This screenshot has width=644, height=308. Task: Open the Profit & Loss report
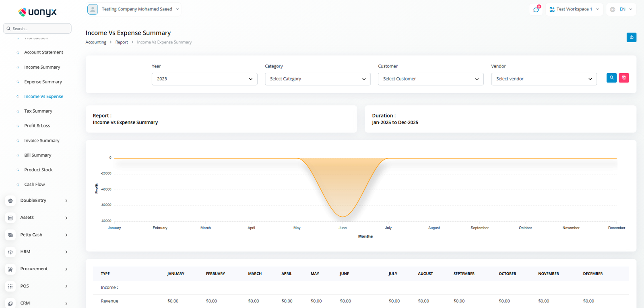37,126
